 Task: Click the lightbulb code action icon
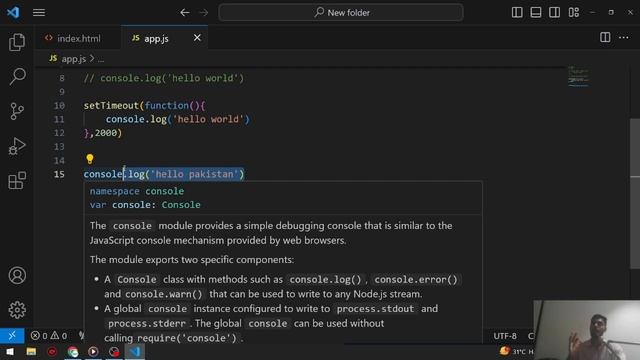point(90,159)
